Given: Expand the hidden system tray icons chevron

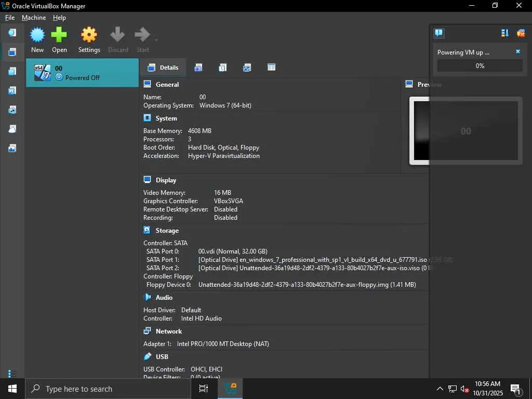Looking at the screenshot, I should (440, 389).
